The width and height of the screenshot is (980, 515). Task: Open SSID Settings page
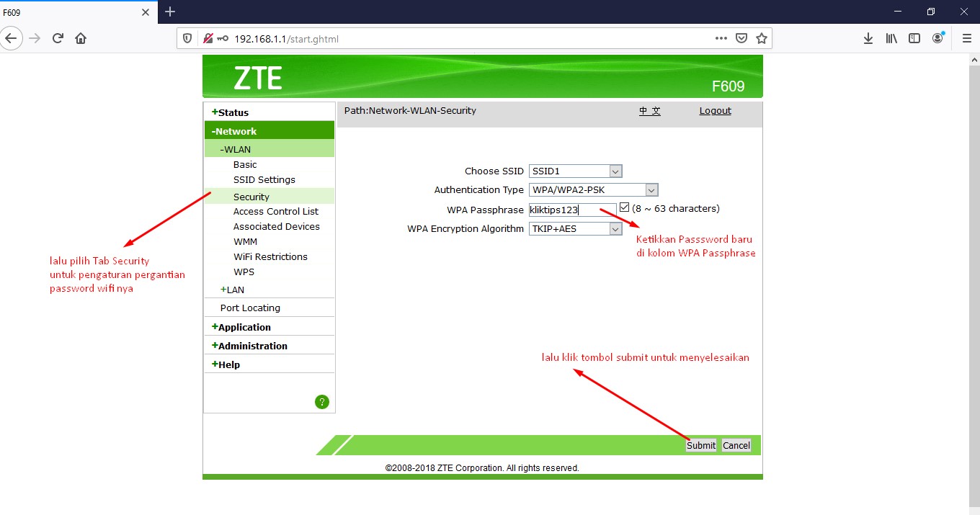pyautogui.click(x=264, y=180)
